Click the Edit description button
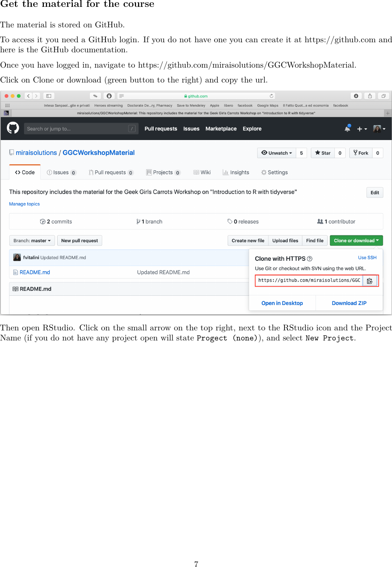This screenshot has height=567, width=392. [x=375, y=193]
